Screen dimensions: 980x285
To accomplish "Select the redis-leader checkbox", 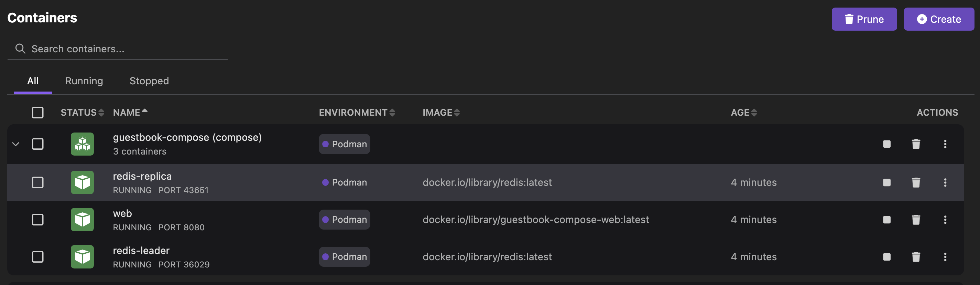I will click(x=38, y=257).
